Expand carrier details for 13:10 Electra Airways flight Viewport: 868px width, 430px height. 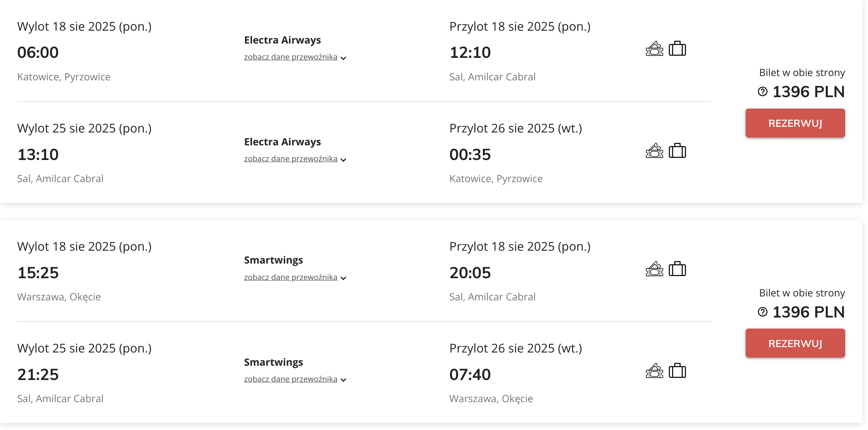tap(295, 159)
